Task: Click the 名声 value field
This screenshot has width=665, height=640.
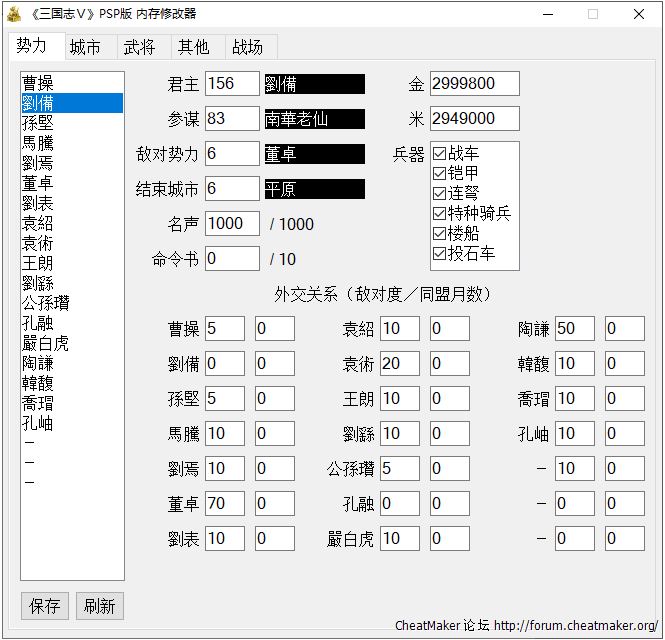Action: coord(232,224)
